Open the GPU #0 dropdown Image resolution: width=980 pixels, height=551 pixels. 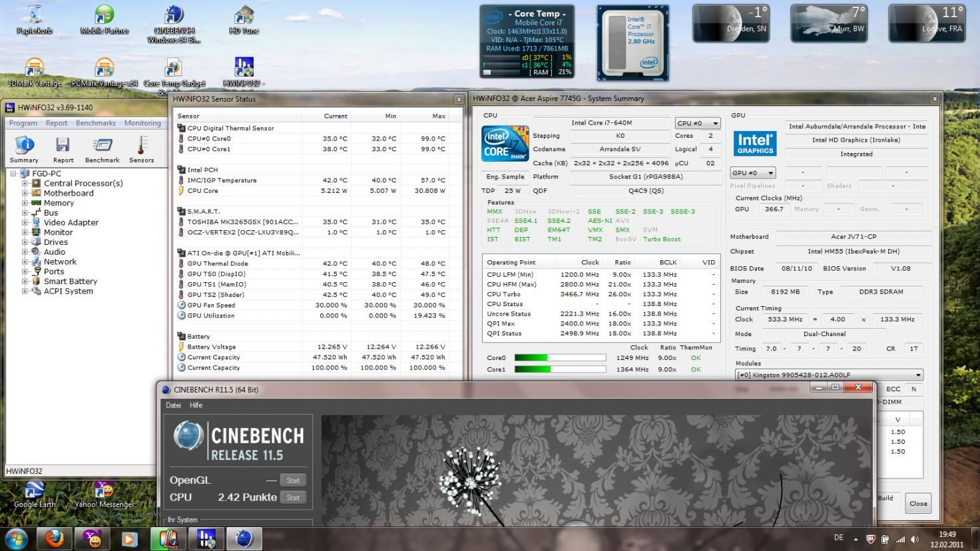pos(752,172)
